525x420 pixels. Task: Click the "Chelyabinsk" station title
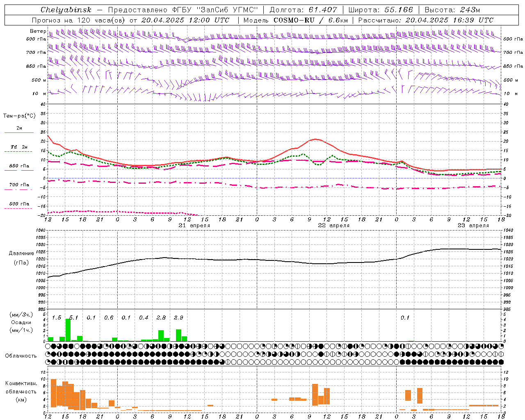[66, 10]
